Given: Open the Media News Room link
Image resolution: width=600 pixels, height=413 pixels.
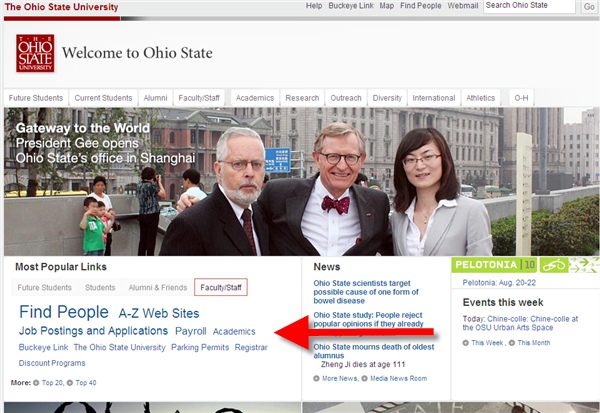Looking at the screenshot, I should point(398,378).
